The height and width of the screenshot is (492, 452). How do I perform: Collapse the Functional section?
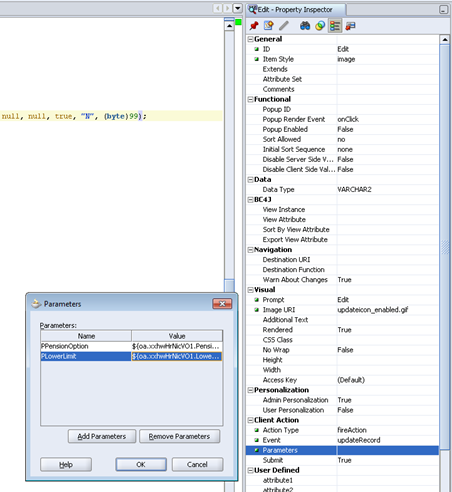tap(250, 99)
